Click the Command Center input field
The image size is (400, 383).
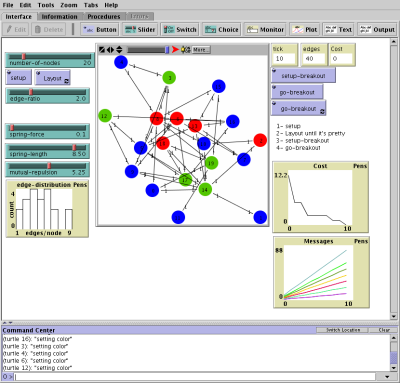(195, 377)
